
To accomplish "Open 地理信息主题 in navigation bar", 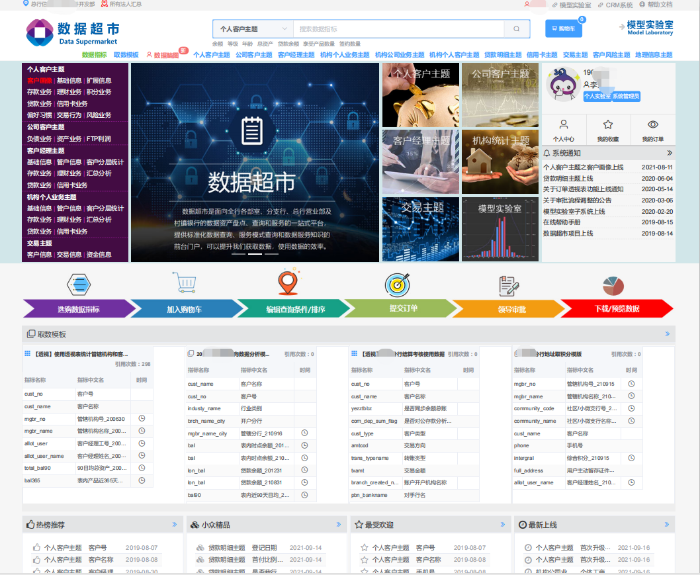I will [x=654, y=55].
